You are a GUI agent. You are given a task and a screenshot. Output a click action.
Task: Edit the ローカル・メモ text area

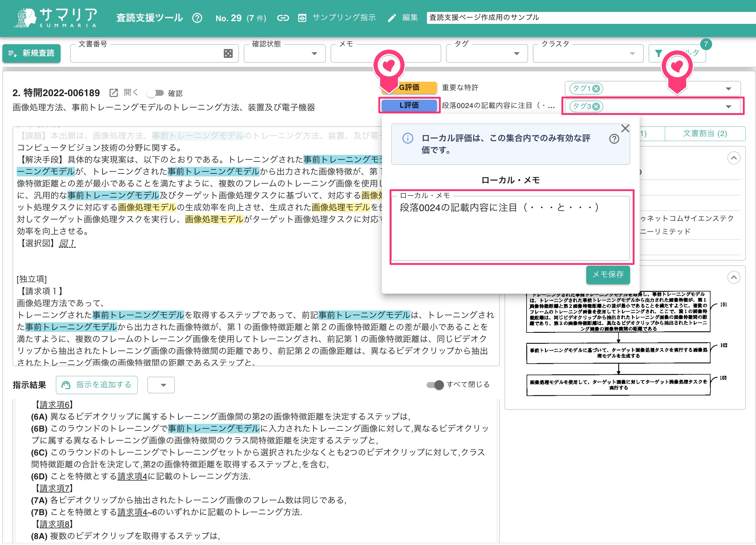[x=511, y=228]
